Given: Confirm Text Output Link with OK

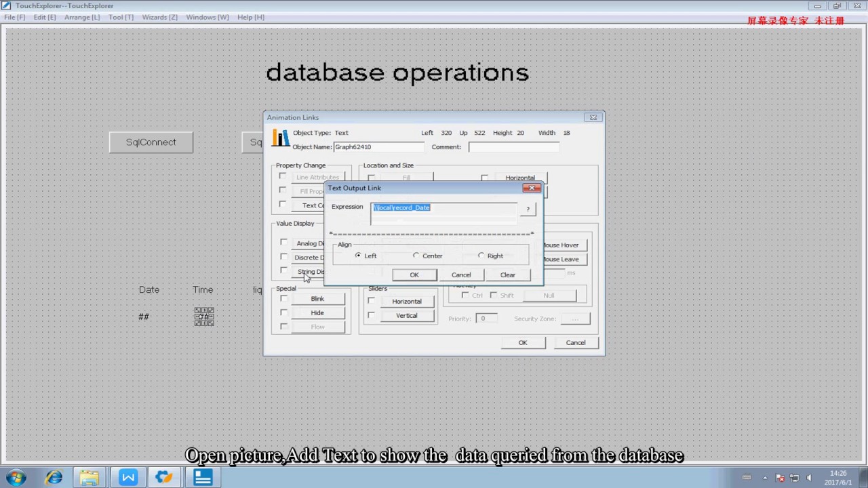Looking at the screenshot, I should click(414, 274).
